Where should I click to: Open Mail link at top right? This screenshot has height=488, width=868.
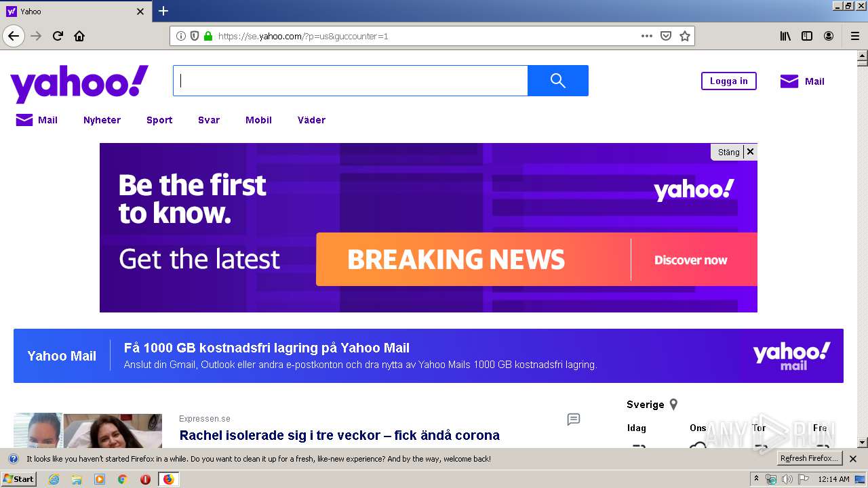(802, 81)
